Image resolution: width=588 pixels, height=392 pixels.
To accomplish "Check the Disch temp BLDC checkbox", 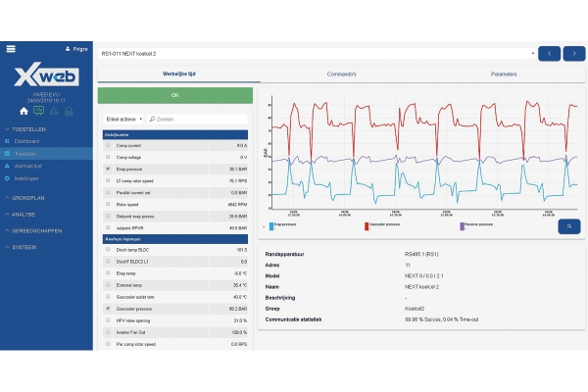I will [x=108, y=250].
